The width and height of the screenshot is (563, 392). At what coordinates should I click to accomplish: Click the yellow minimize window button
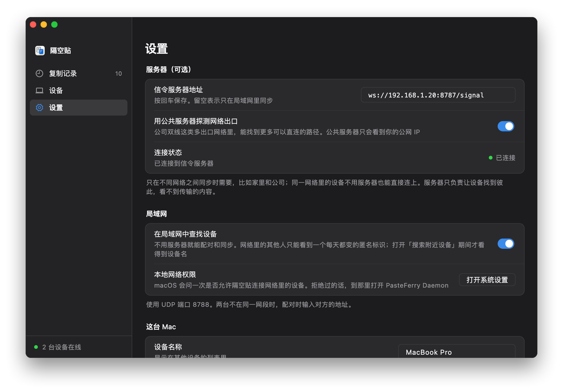tap(44, 24)
